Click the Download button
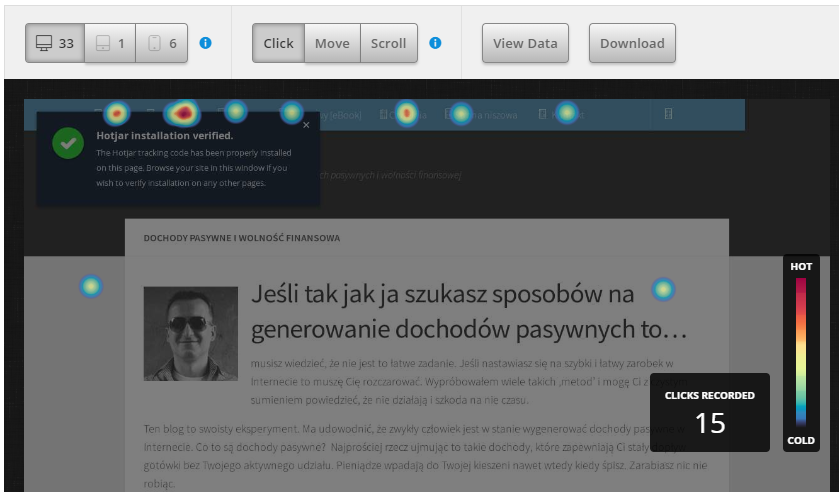This screenshot has width=839, height=492. tap(632, 43)
